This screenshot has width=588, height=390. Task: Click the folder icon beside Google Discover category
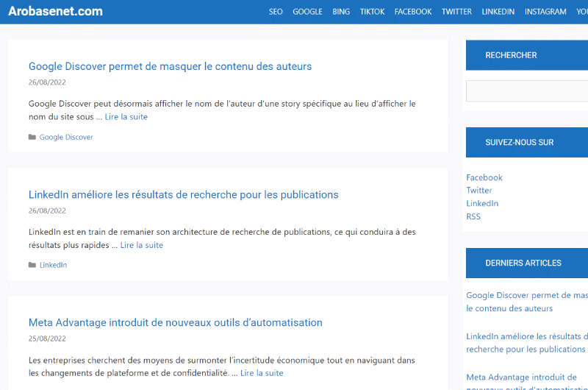tap(32, 137)
